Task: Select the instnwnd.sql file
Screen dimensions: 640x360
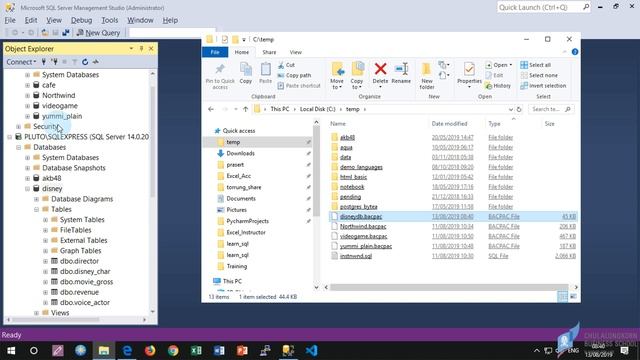Action: (x=356, y=256)
